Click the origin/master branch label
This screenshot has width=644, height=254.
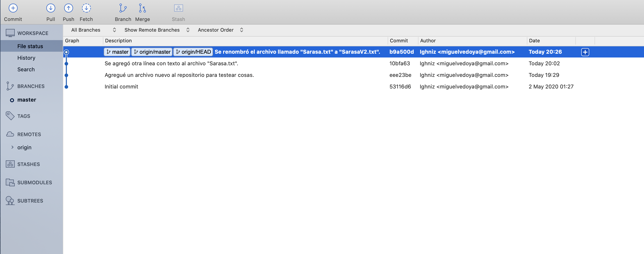pos(152,52)
